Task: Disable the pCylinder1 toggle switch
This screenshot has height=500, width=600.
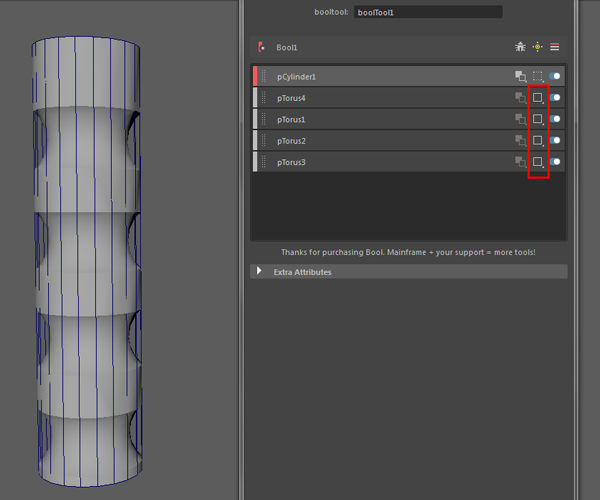Action: [x=555, y=76]
